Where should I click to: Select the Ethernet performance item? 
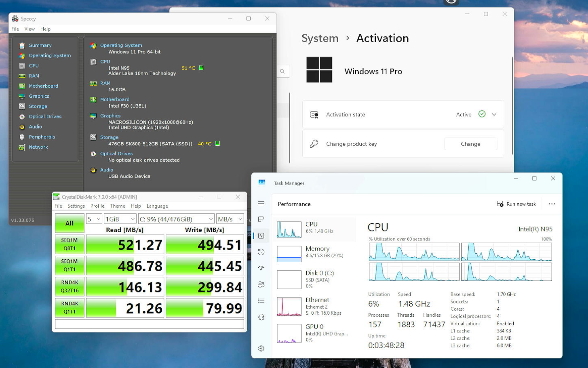(314, 306)
